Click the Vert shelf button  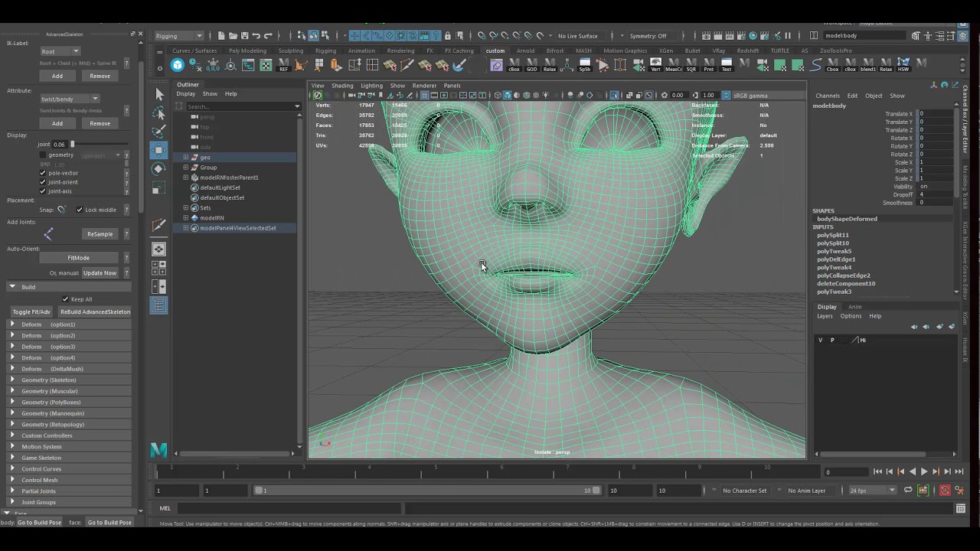pos(655,65)
